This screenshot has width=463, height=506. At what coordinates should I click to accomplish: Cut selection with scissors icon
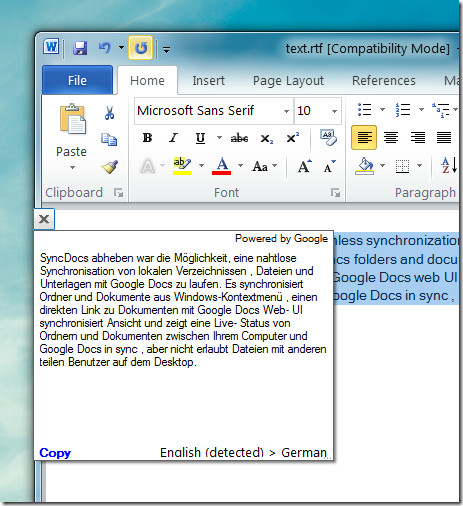tap(109, 113)
